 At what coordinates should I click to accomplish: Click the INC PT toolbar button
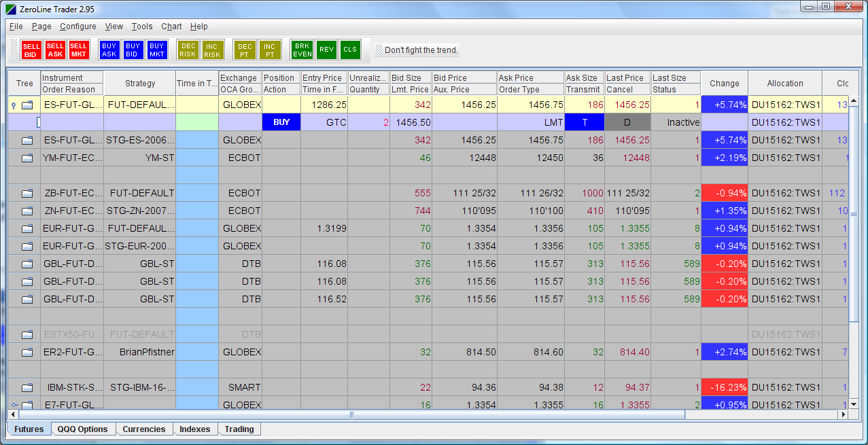[269, 50]
